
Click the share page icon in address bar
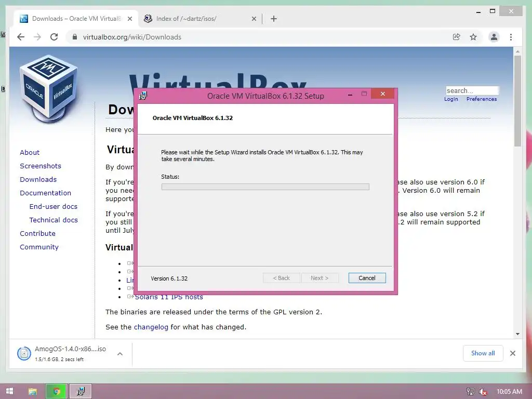[x=456, y=37]
